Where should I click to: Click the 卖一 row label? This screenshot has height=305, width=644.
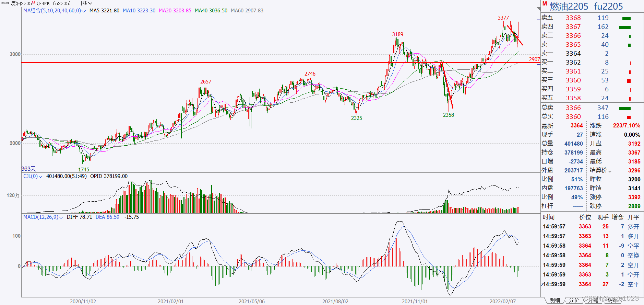[547, 54]
